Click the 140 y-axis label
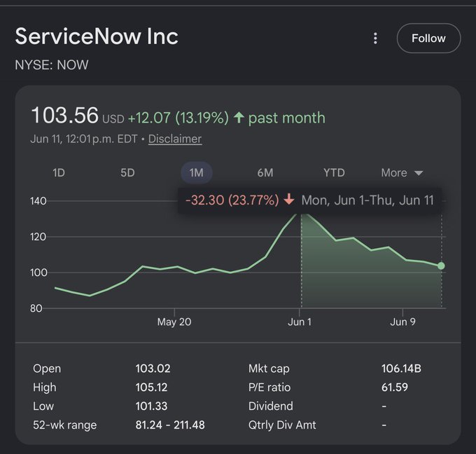Image resolution: width=476 pixels, height=454 pixels. pyautogui.click(x=38, y=201)
